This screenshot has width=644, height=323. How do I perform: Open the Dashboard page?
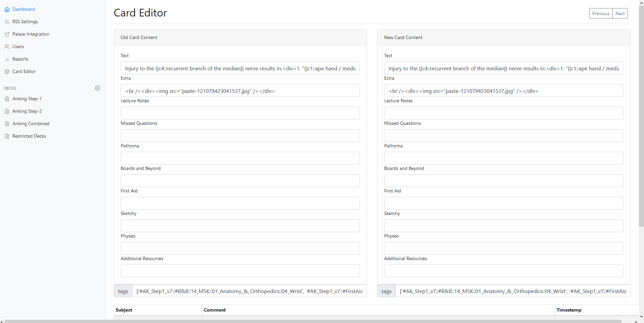pos(24,9)
